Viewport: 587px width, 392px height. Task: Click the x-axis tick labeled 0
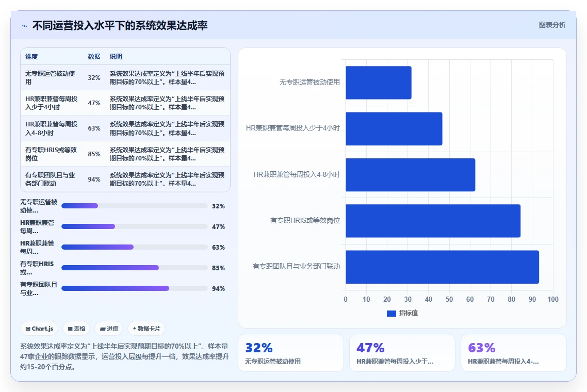point(346,299)
